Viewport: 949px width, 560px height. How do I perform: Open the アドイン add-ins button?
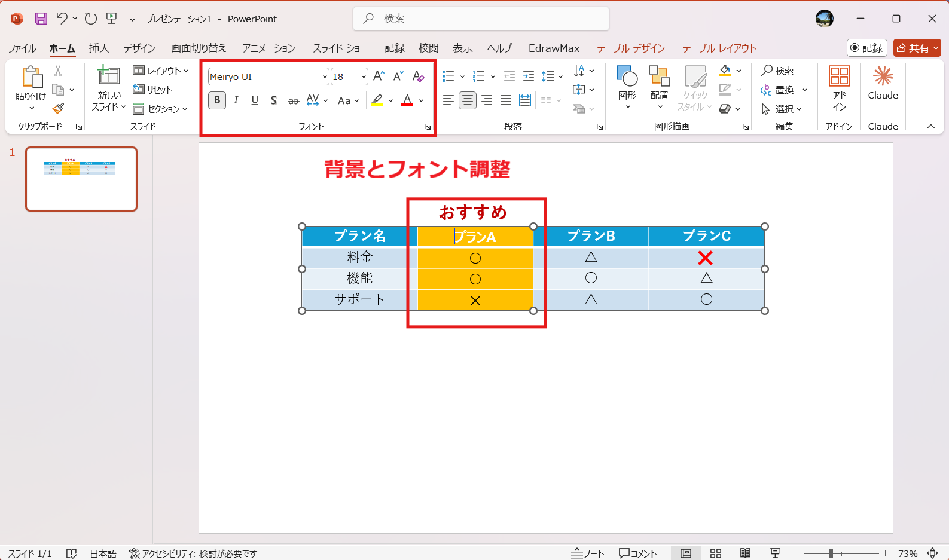840,88
